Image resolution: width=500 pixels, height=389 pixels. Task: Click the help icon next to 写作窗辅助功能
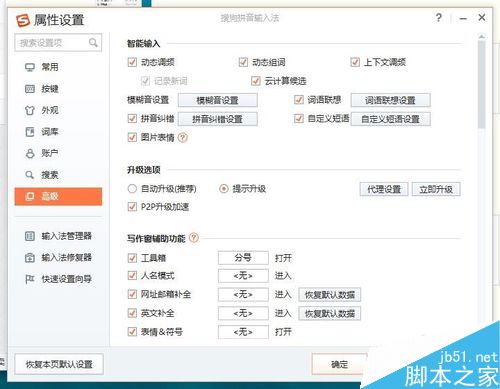coord(194,238)
